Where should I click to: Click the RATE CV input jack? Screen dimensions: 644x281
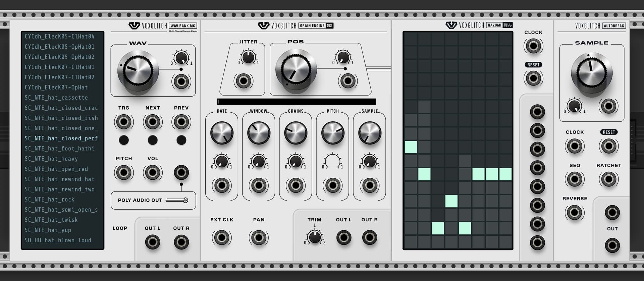(x=222, y=185)
